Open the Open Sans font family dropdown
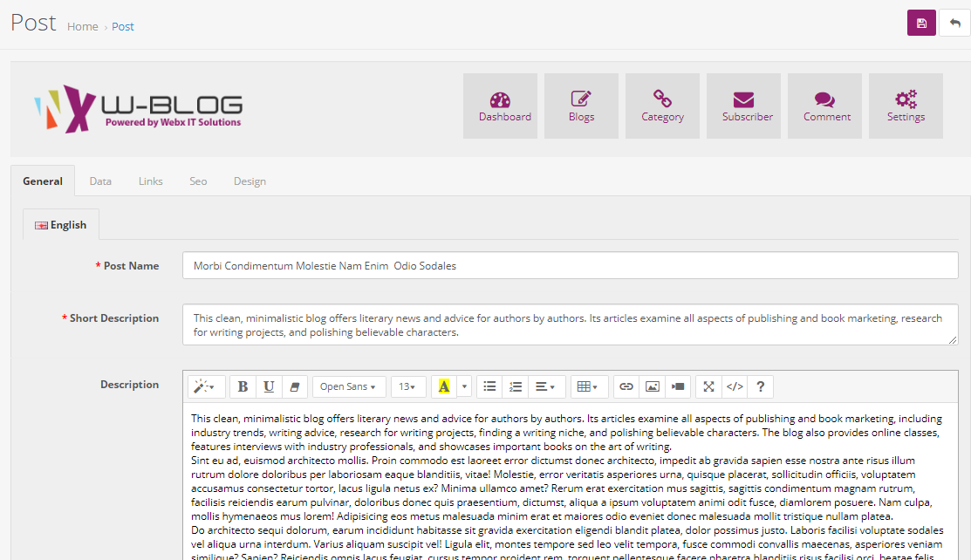971x560 pixels. 348,386
